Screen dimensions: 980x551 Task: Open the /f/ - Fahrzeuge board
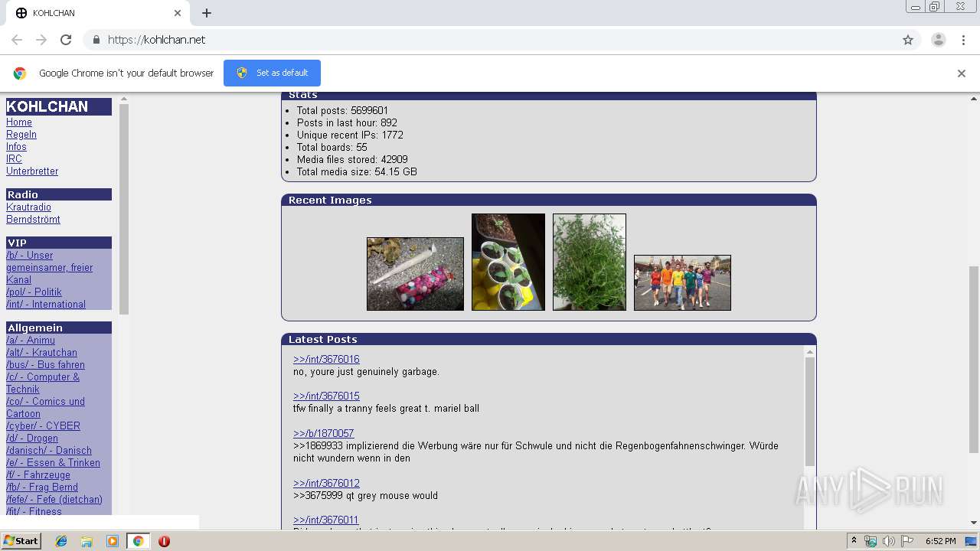[x=38, y=475]
